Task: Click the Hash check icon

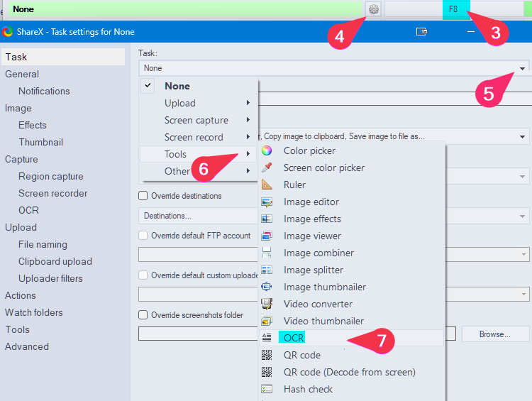Action: [267, 389]
